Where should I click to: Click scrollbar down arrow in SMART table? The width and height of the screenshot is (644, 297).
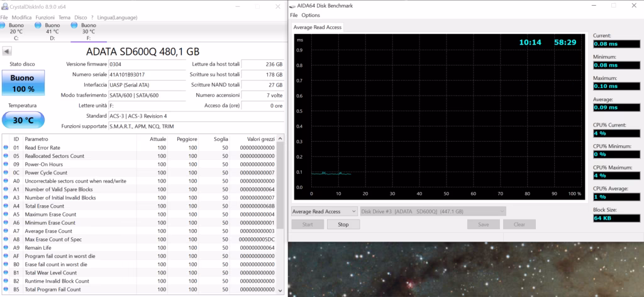pos(280,291)
